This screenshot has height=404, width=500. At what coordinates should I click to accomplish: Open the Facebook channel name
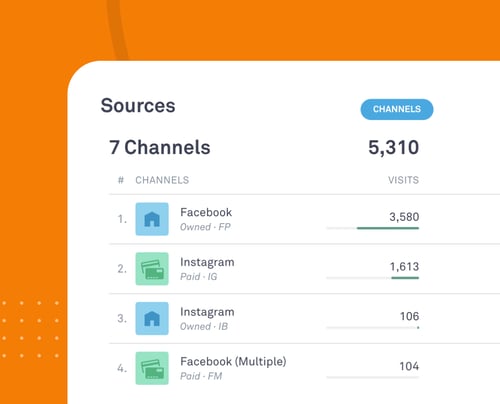click(x=206, y=212)
